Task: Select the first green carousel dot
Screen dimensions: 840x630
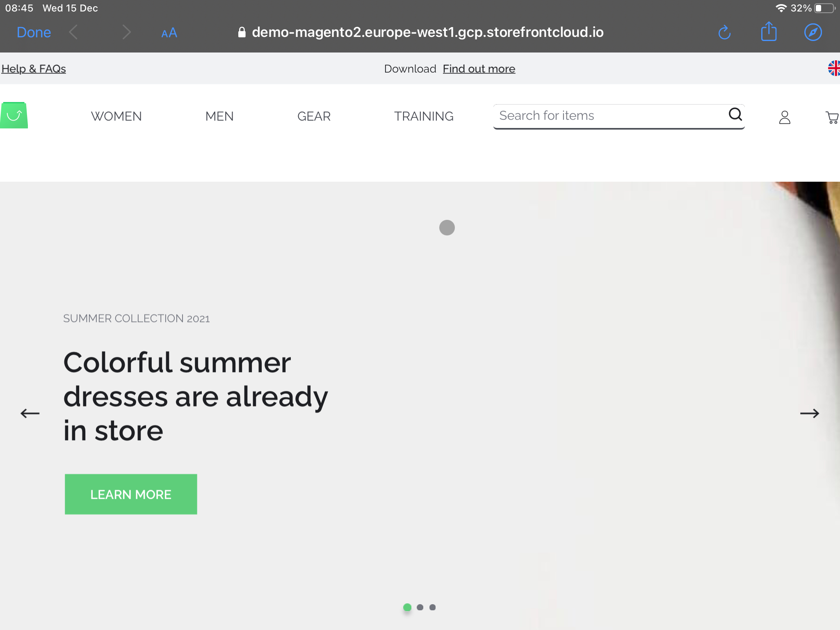Action: [x=407, y=607]
